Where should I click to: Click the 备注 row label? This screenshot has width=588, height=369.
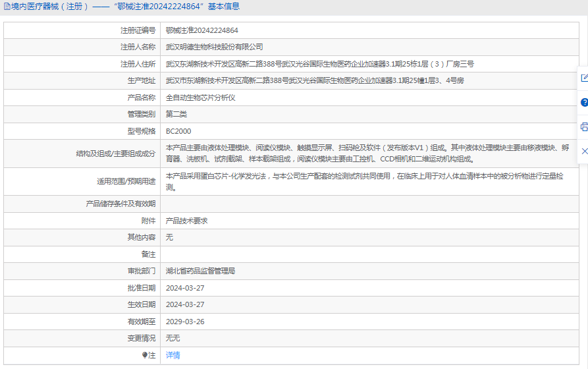pos(148,254)
